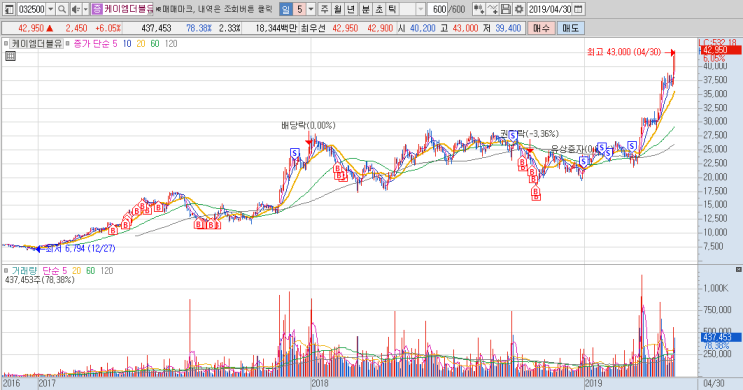This screenshot has height=390, width=743.
Task: Click moving average 10 legend entry
Action: 127,44
